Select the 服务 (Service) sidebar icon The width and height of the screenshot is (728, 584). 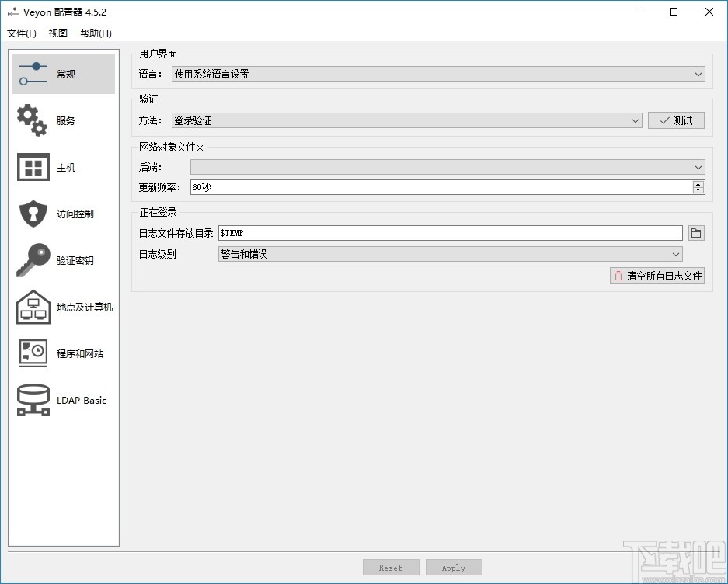pos(62,120)
